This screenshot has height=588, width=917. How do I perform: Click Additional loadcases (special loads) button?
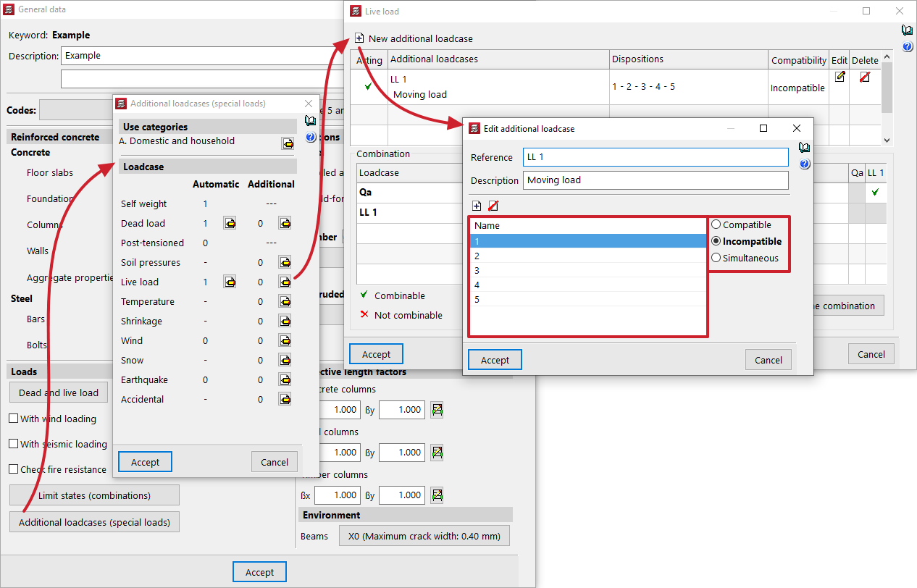[94, 522]
